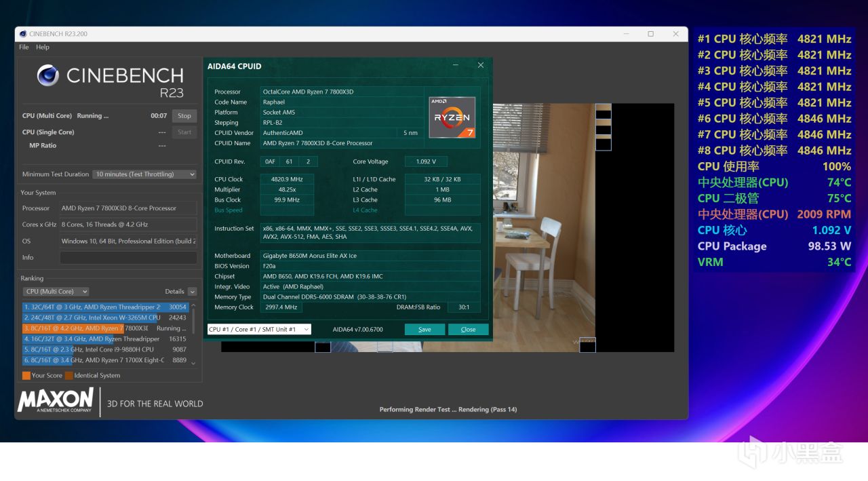The width and height of the screenshot is (868, 481).
Task: Click the Cinebench R23 logo icon
Action: point(48,75)
